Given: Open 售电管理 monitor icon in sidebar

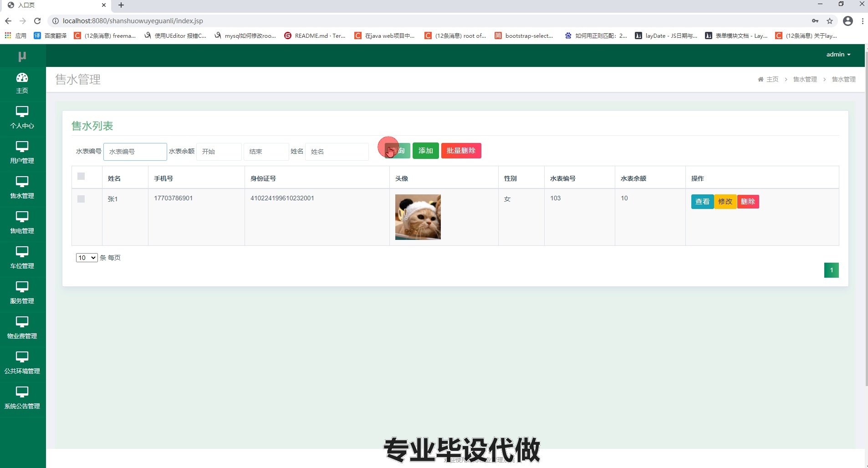Looking at the screenshot, I should click(x=22, y=217).
